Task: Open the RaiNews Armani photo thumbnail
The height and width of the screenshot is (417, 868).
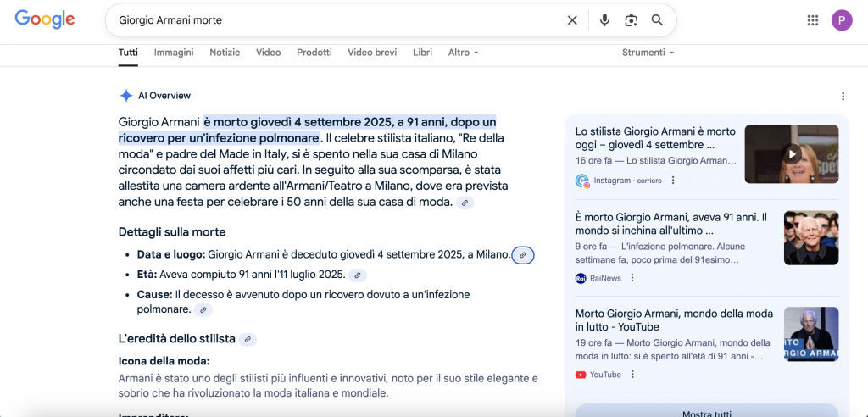Action: coord(811,237)
